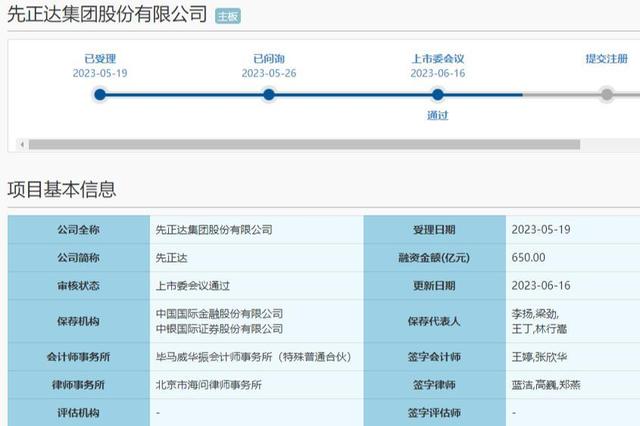Click the 受理日期 value 2023-05-19
The image size is (640, 426).
[541, 230]
